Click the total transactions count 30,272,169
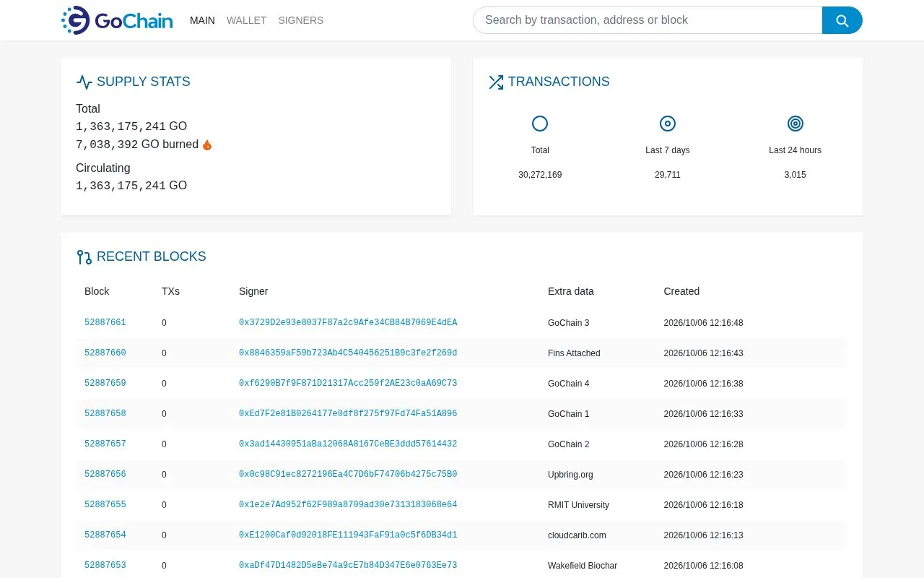Viewport: 924px width, 578px height. tap(540, 175)
